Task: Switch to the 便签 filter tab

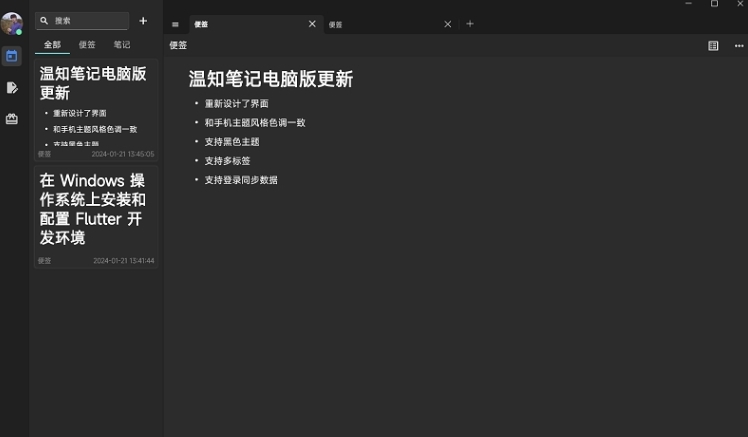Action: click(x=87, y=45)
